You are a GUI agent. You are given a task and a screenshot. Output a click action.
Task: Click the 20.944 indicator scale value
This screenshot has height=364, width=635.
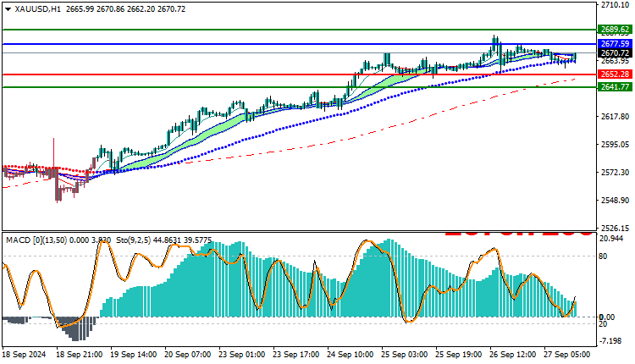coord(611,239)
